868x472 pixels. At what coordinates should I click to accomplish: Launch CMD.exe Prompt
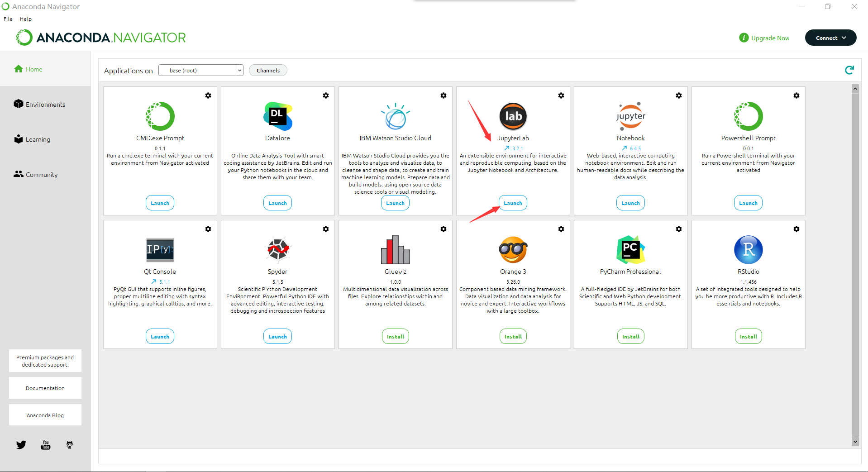160,203
